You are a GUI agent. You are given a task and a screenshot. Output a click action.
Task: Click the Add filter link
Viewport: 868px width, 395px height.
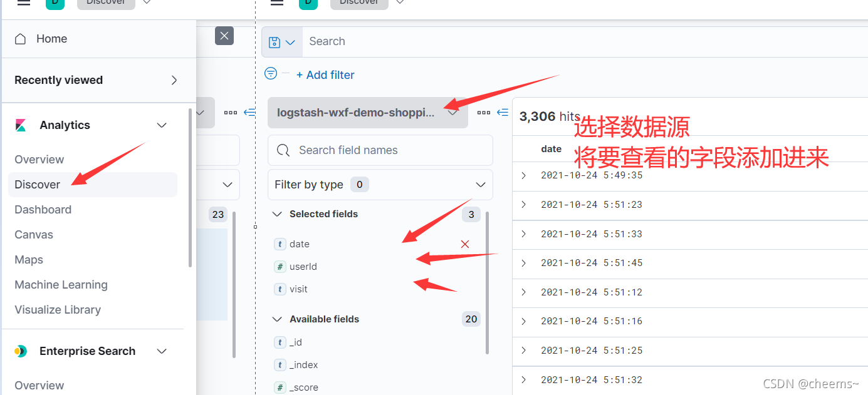click(325, 75)
